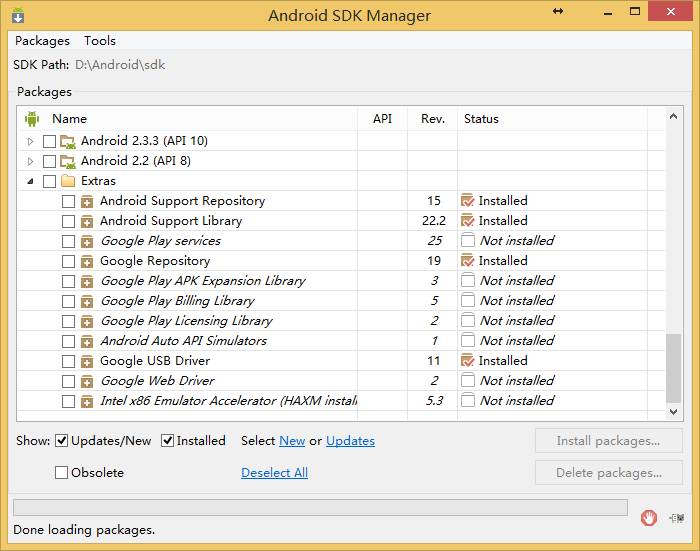Click the red stop hand icon
Image resolution: width=700 pixels, height=551 pixels.
649,518
